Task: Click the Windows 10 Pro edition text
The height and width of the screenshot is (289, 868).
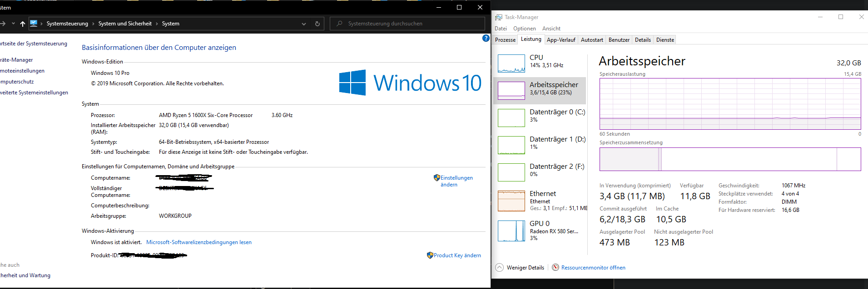Action: 110,73
